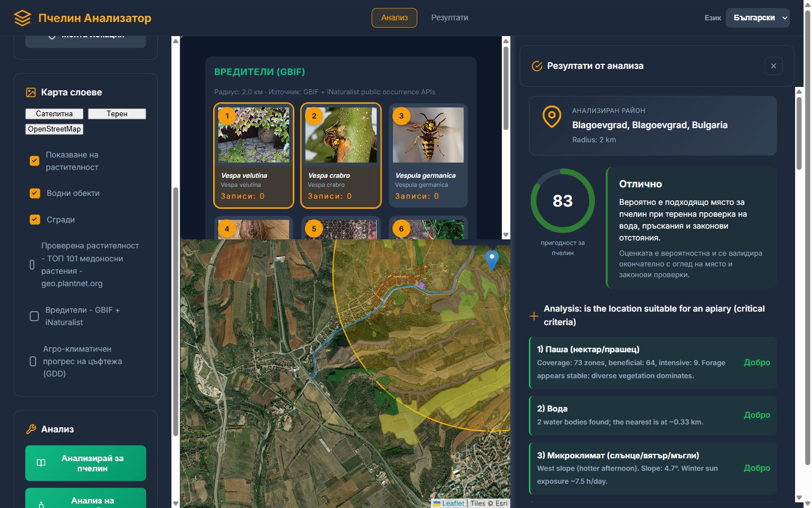Open the Leaflet attribution link

click(449, 503)
